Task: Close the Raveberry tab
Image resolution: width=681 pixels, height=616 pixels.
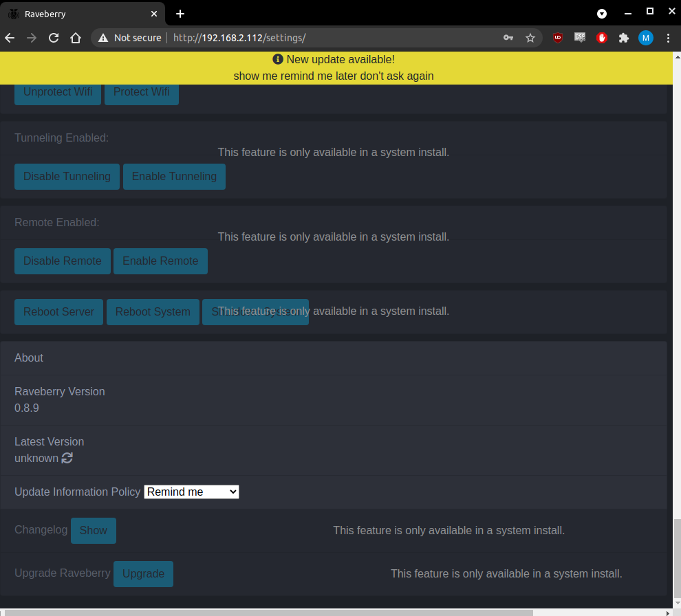Action: point(154,14)
